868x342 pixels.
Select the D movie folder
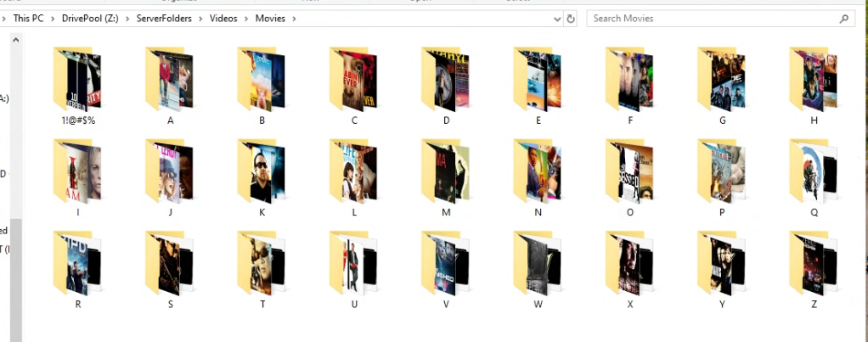pos(445,80)
